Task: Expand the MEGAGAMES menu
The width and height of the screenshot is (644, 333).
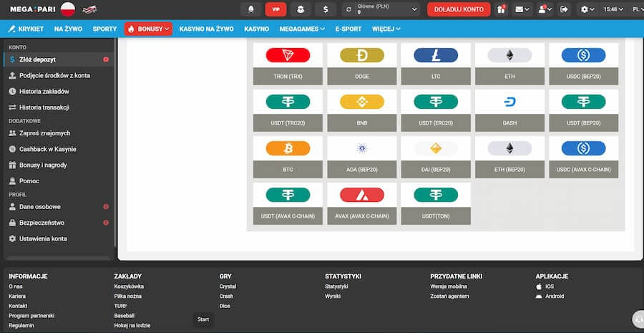Action: click(x=302, y=29)
